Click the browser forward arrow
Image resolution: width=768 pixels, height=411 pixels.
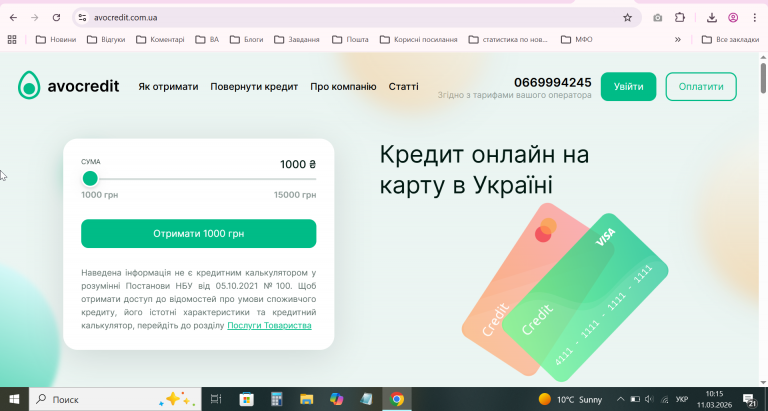pyautogui.click(x=34, y=18)
